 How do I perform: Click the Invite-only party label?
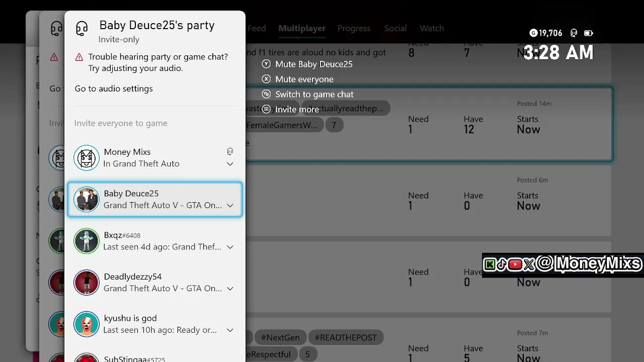tap(119, 39)
